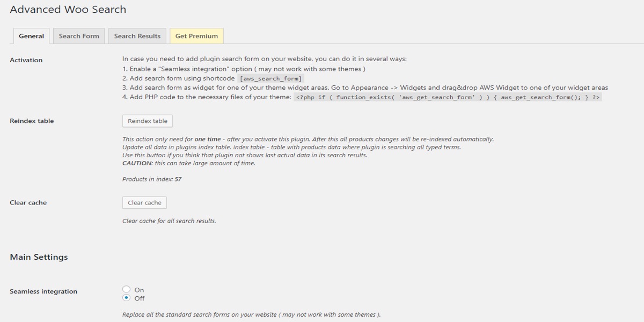This screenshot has height=322, width=644.
Task: Click the 'Replace all the standard search forms' description
Action: 251,314
